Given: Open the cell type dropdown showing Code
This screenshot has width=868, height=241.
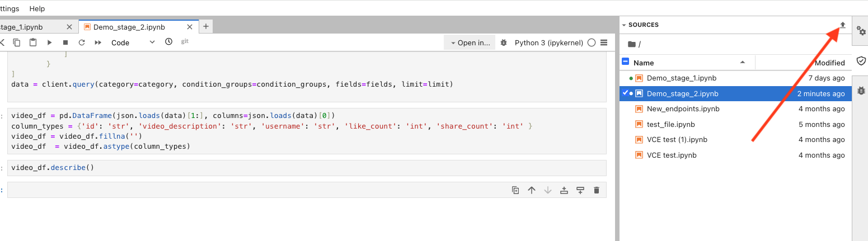Looking at the screenshot, I should pos(133,42).
